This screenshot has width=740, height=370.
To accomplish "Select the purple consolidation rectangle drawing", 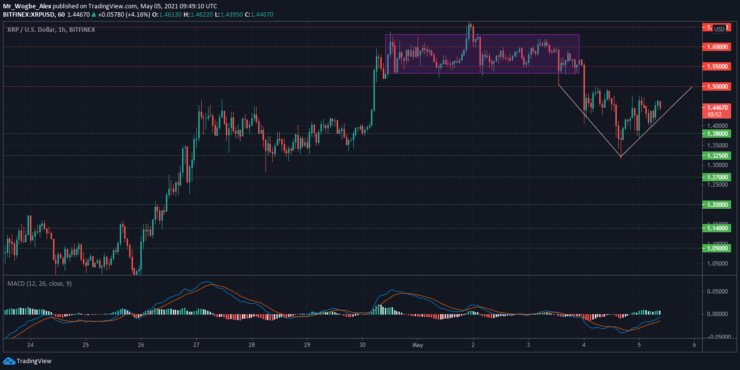I will pyautogui.click(x=482, y=54).
